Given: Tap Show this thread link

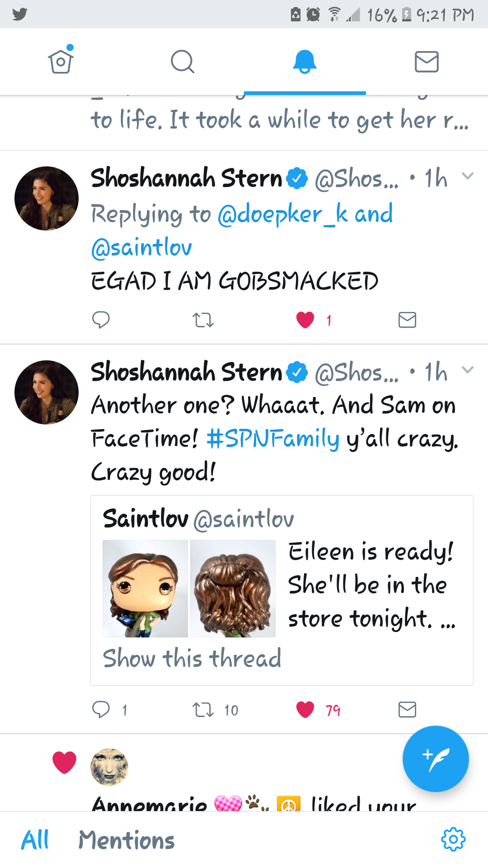Looking at the screenshot, I should [x=192, y=658].
